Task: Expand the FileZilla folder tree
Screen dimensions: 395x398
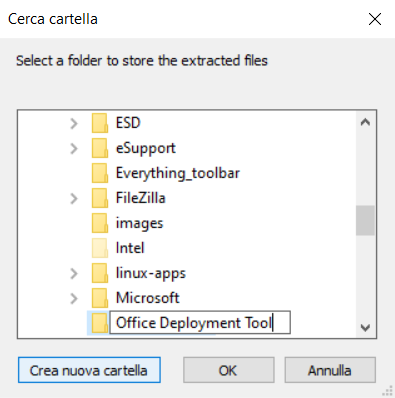Action: (74, 199)
